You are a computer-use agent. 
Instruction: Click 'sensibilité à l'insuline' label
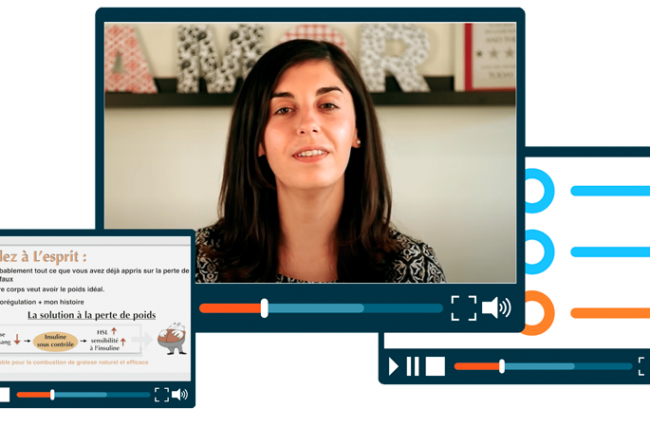[x=105, y=344]
